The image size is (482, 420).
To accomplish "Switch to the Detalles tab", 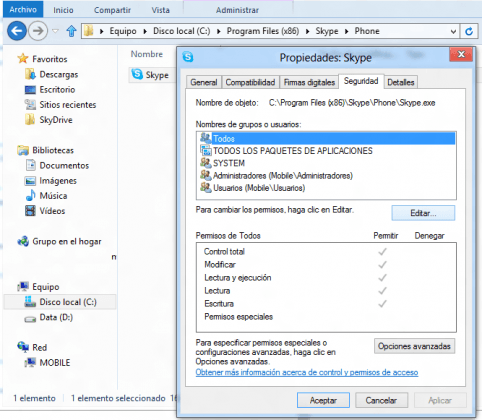I will tap(400, 82).
